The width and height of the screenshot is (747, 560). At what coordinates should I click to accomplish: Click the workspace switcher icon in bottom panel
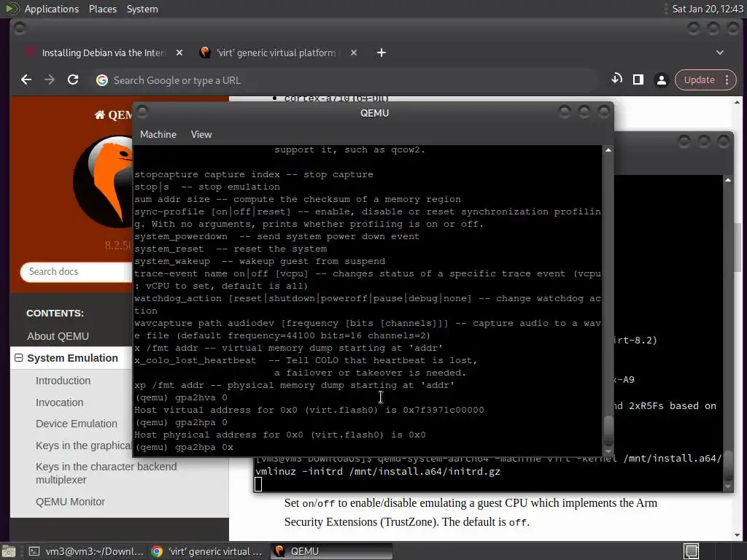tap(691, 551)
